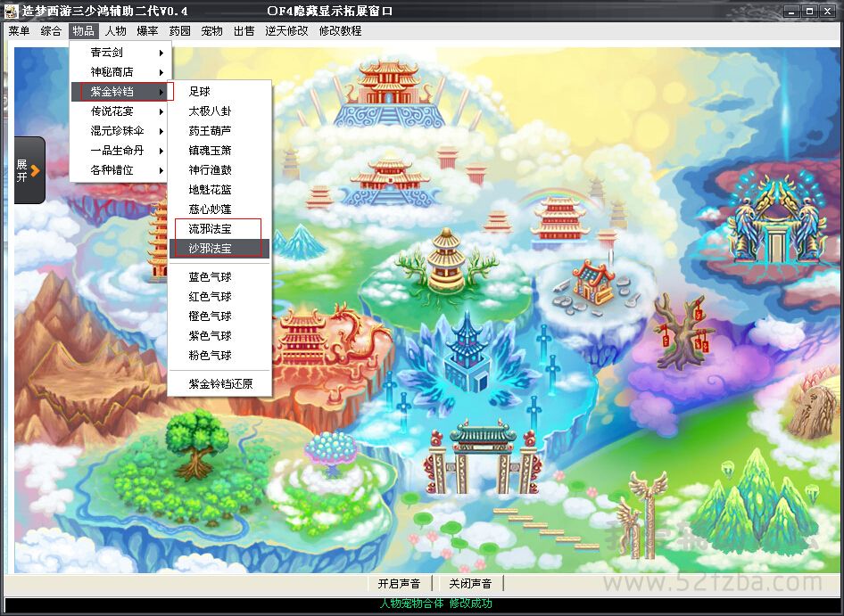The width and height of the screenshot is (844, 616).
Task: Select the 流邪法宝 entry
Action: (x=219, y=229)
